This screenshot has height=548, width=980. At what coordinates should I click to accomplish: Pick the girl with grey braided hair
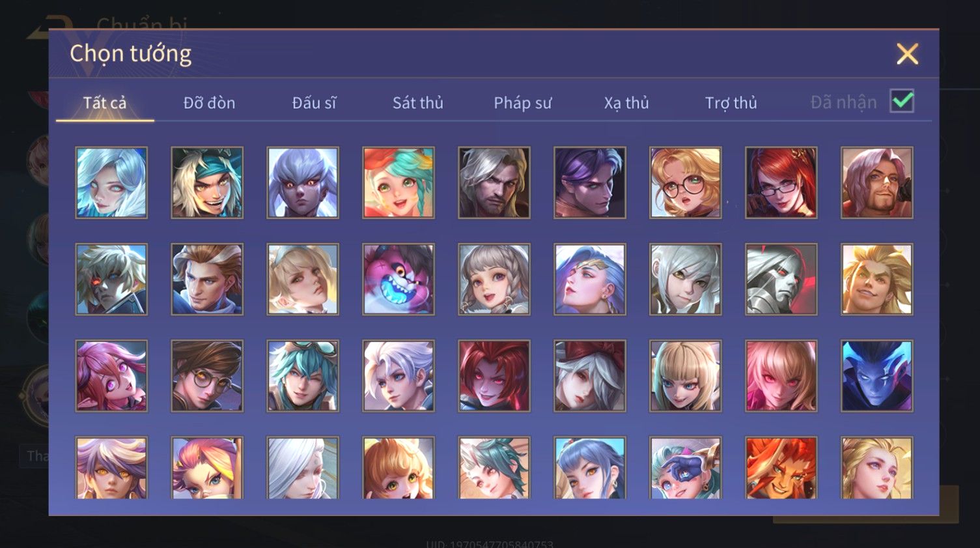point(494,280)
